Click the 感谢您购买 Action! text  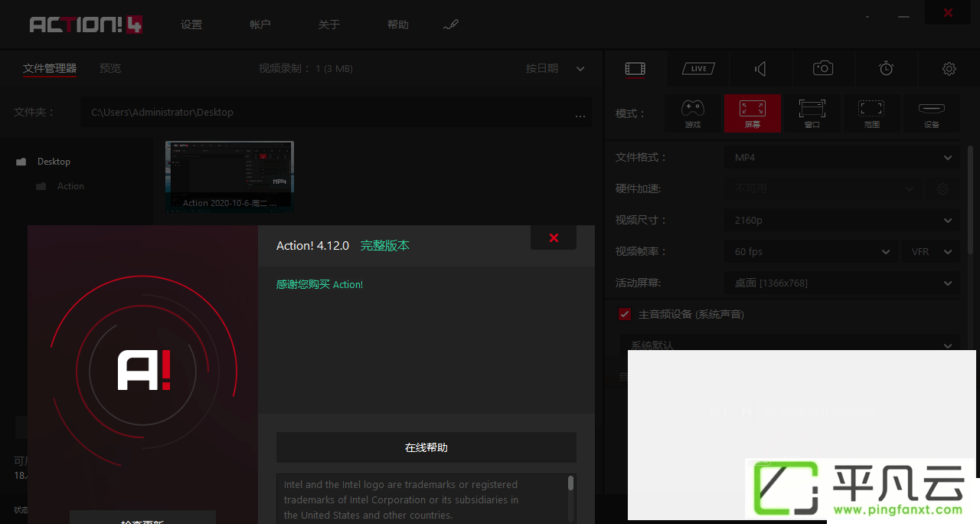click(320, 284)
